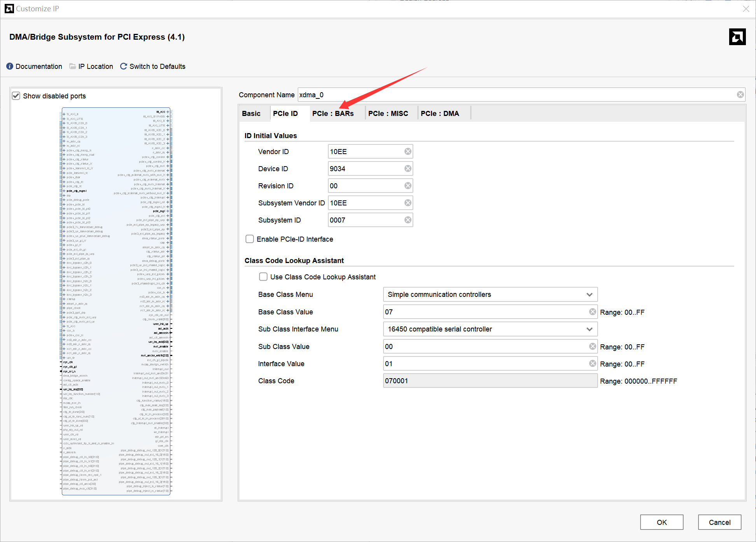Open the Documentation info icon

(x=10, y=66)
